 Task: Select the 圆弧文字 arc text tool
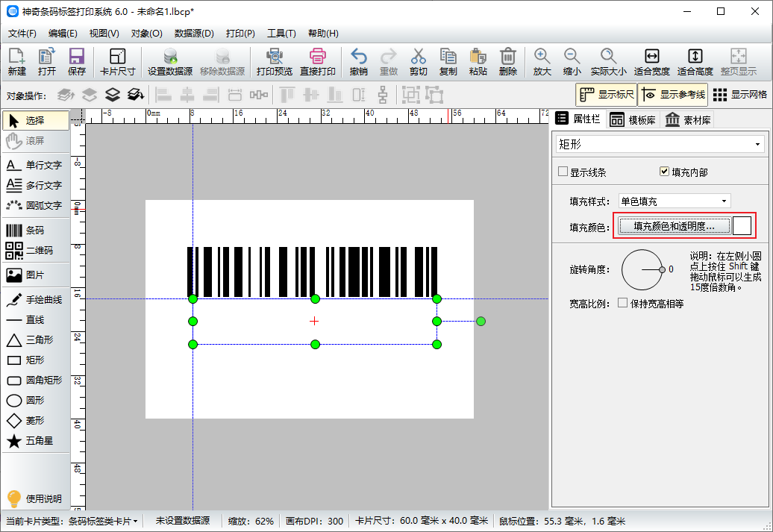[36, 206]
